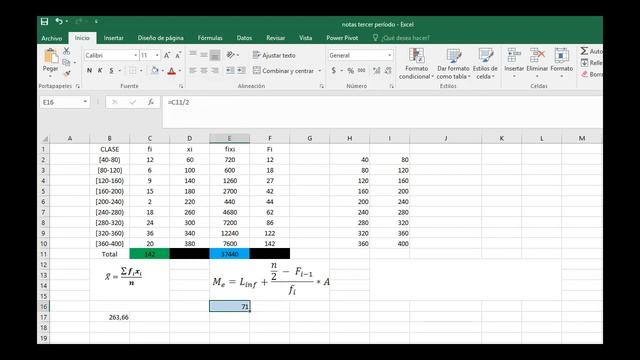Screen dimensions: 640x360
Task: Click the decrease indent icon
Action: point(230,71)
